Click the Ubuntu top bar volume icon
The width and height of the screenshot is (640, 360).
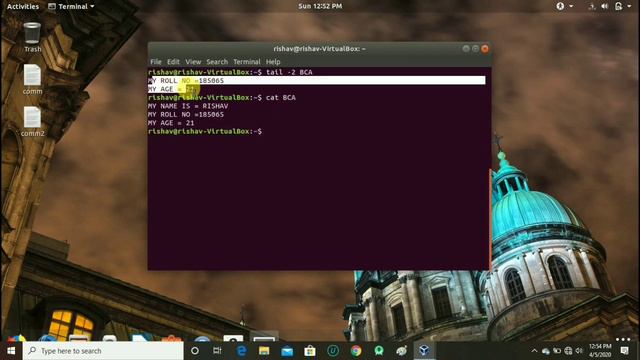click(x=604, y=6)
